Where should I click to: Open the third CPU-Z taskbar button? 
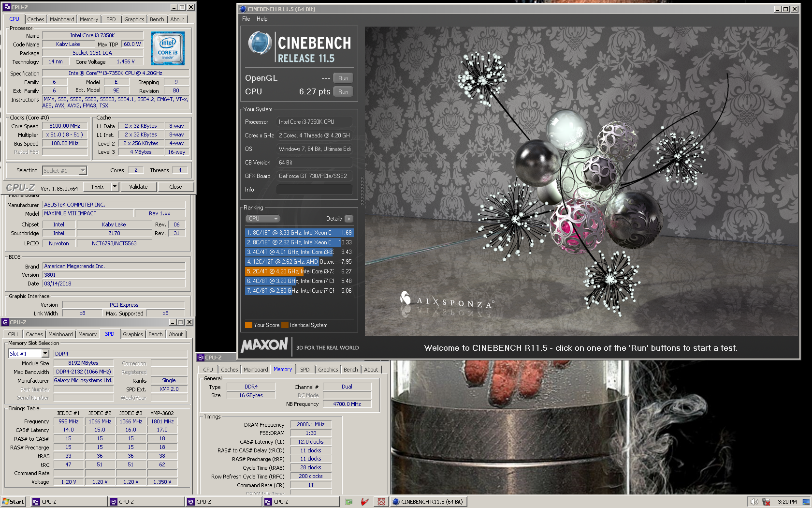[223, 502]
